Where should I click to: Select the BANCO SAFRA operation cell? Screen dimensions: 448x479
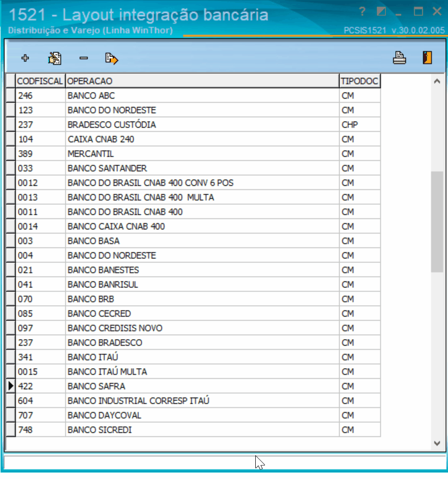point(202,386)
